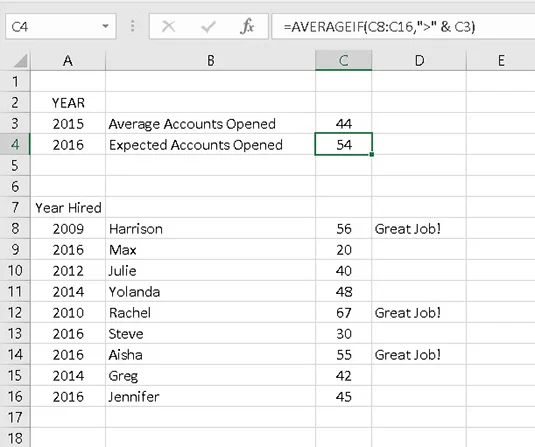Select the Jennifer cell
The width and height of the screenshot is (535, 447).
click(x=211, y=396)
